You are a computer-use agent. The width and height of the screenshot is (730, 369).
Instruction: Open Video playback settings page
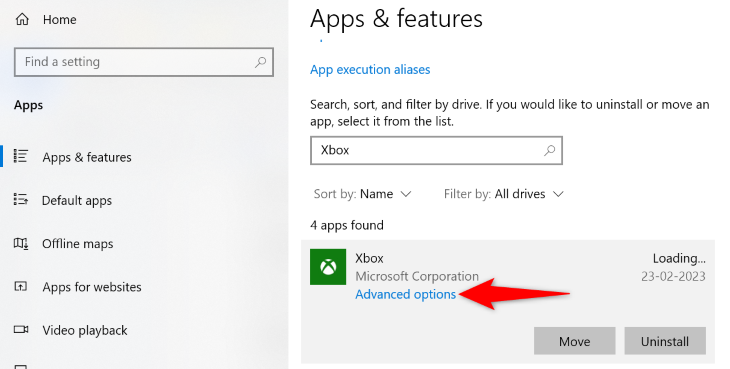(85, 330)
